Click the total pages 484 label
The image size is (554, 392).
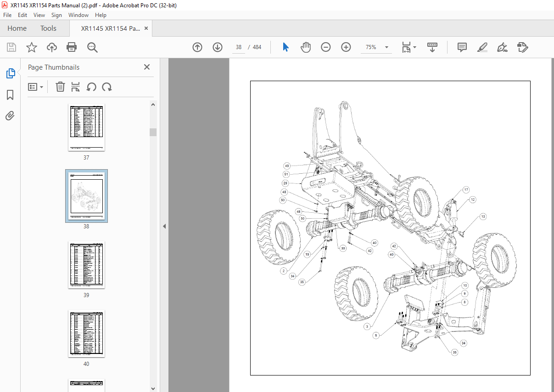tap(257, 47)
